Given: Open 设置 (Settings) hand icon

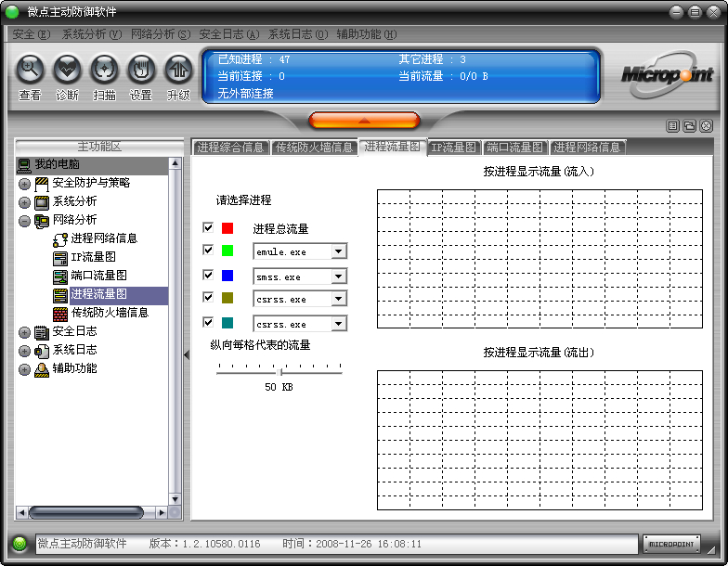Looking at the screenshot, I should (x=141, y=70).
